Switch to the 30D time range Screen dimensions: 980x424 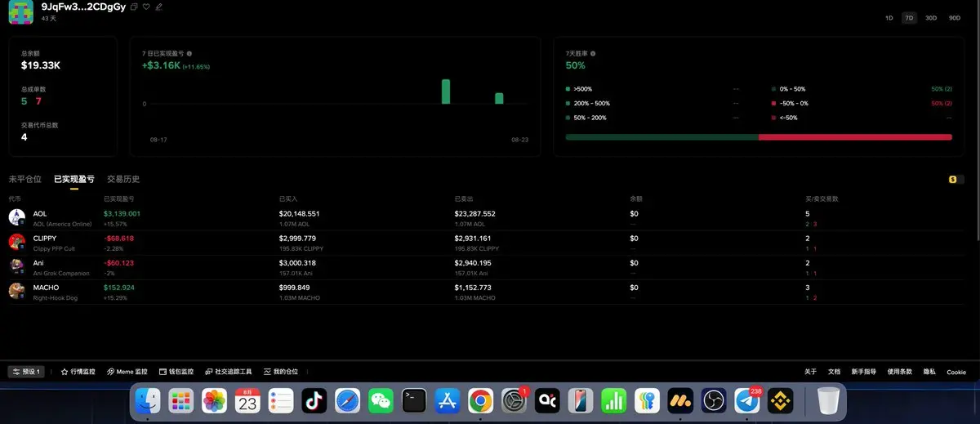tap(931, 17)
